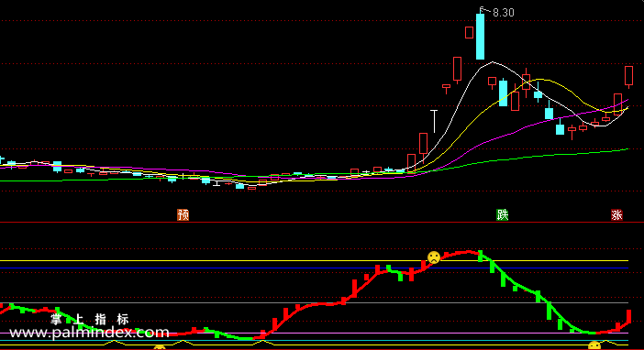Click the partially hidden smiley at bottom left

tap(160, 348)
